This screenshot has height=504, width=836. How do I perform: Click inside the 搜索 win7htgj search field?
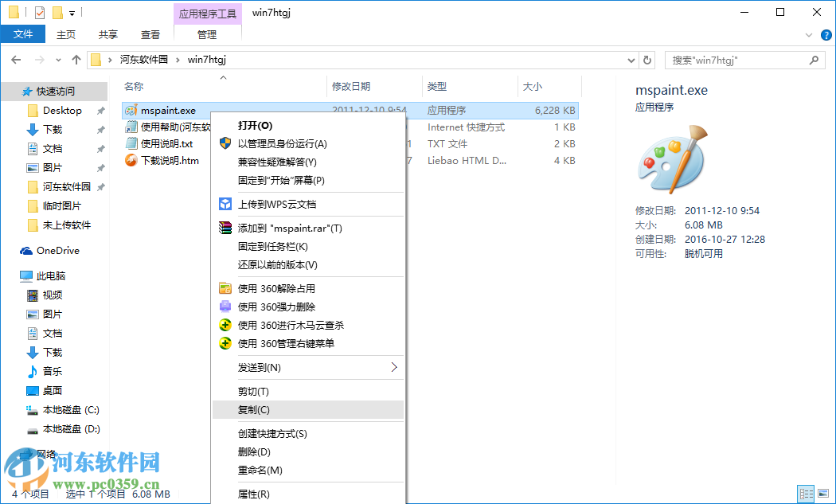pos(732,59)
